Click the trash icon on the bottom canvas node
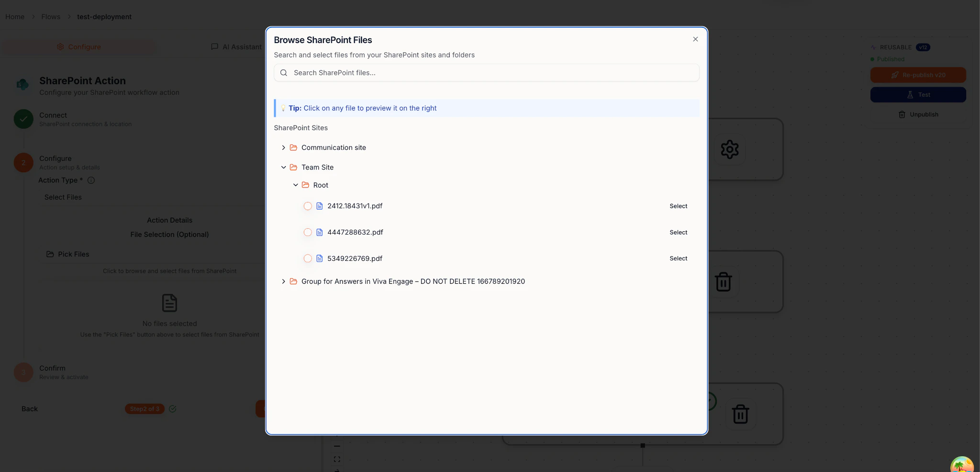This screenshot has height=472, width=980. pyautogui.click(x=740, y=414)
